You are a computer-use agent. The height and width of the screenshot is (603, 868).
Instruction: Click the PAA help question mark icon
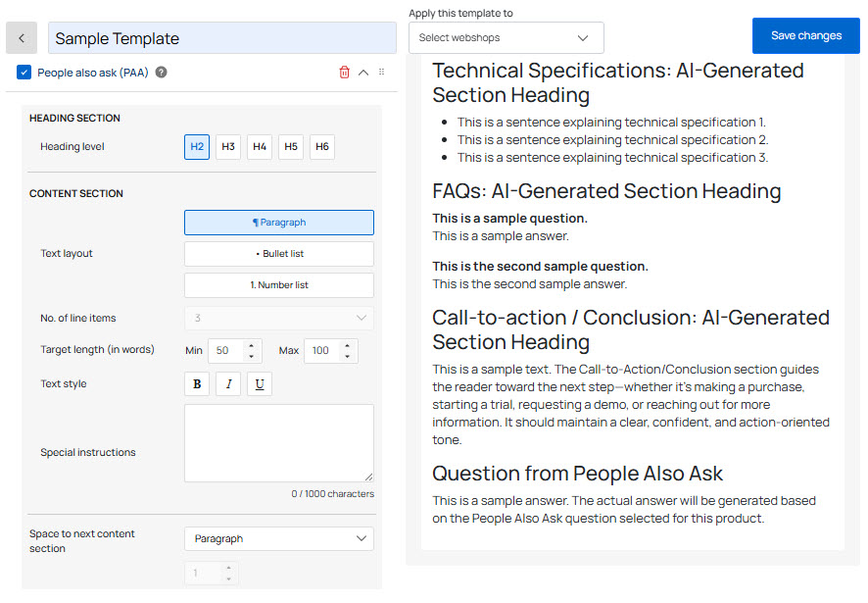(161, 73)
